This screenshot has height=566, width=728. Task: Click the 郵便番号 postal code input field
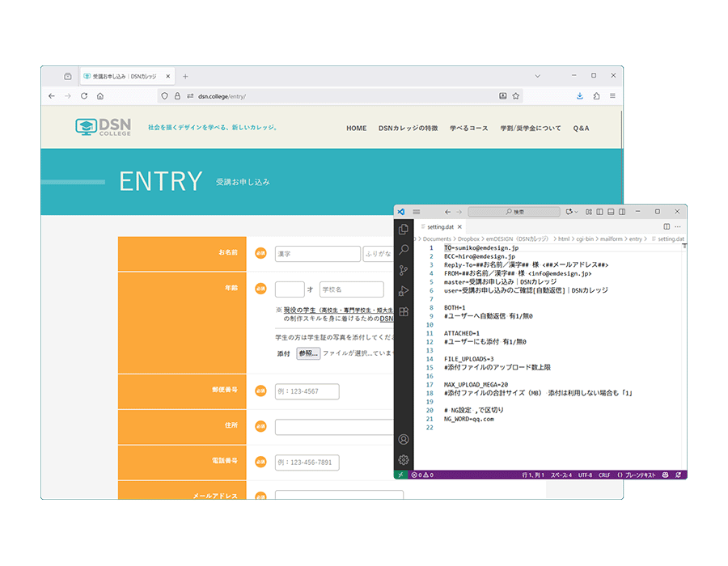click(x=307, y=392)
